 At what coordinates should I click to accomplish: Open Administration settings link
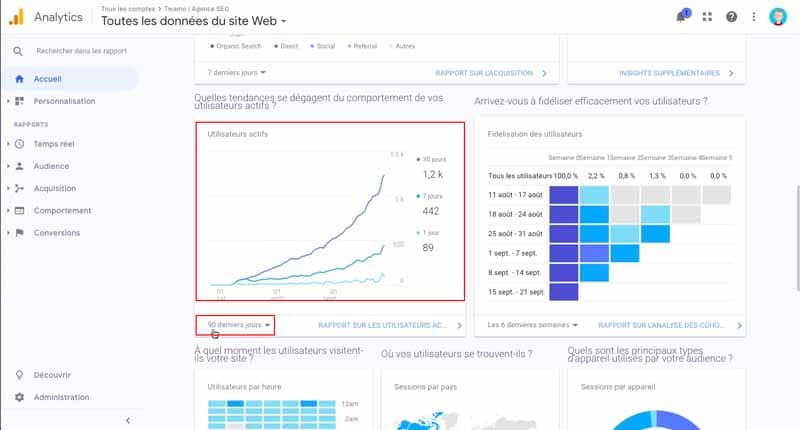coord(61,397)
